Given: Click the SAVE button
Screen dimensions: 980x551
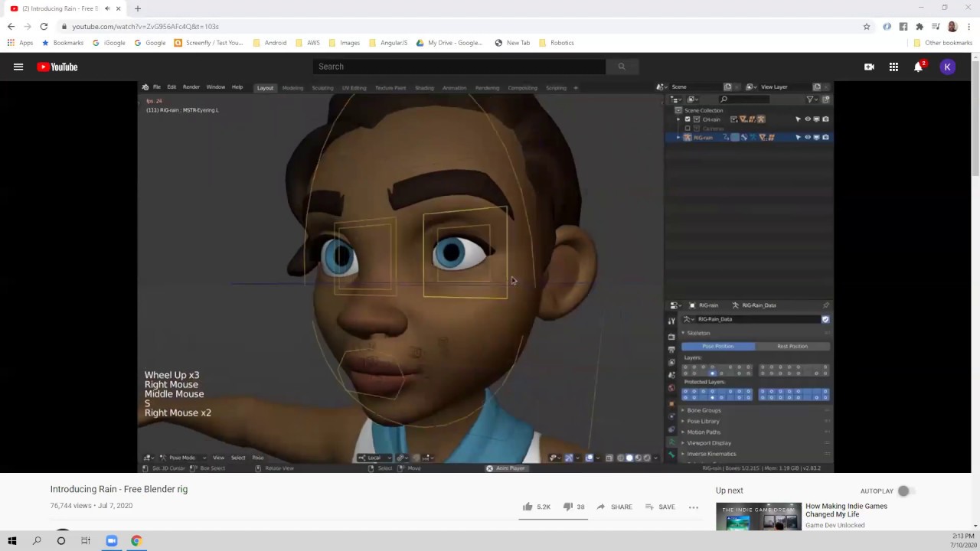Looking at the screenshot, I should tap(660, 507).
